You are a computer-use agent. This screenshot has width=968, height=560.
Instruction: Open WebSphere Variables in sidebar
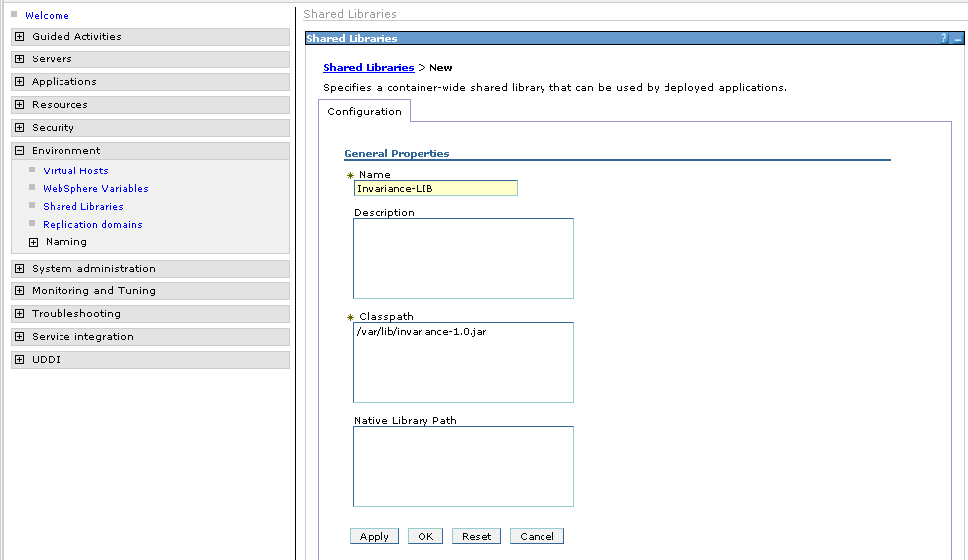click(95, 189)
